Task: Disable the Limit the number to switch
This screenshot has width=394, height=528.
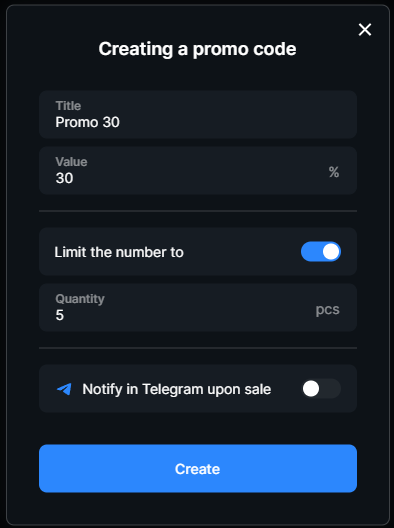Action: coord(321,252)
